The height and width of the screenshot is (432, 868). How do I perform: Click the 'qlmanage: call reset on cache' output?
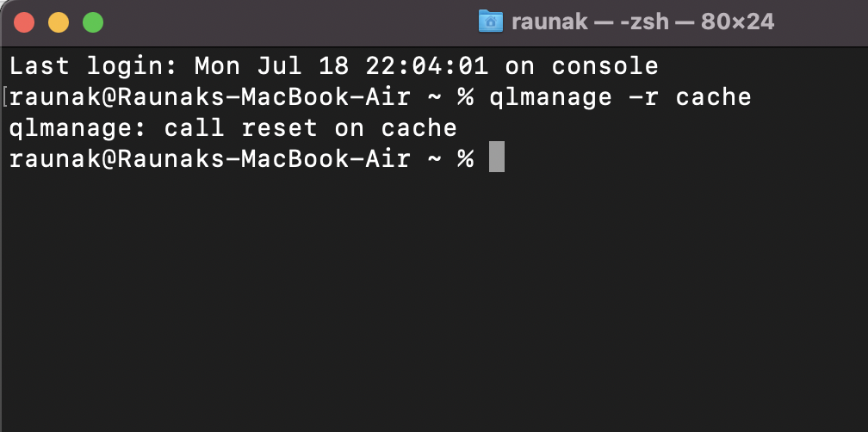click(x=233, y=129)
